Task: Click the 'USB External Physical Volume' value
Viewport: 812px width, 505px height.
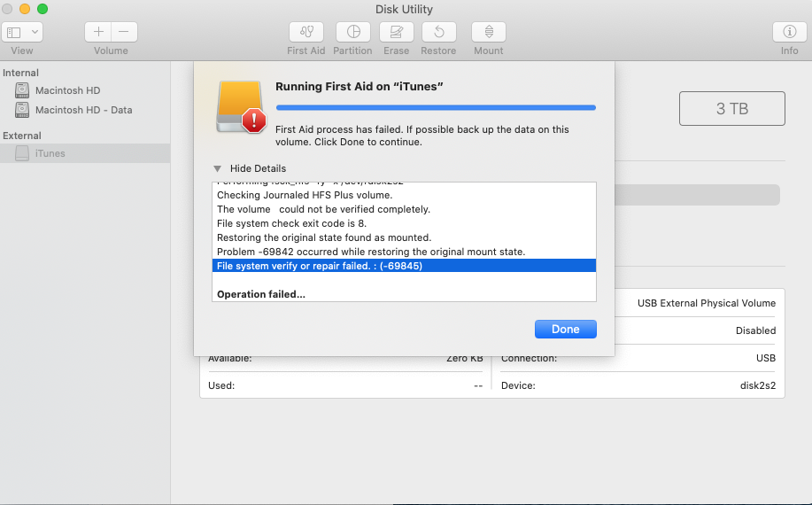Action: 707,303
